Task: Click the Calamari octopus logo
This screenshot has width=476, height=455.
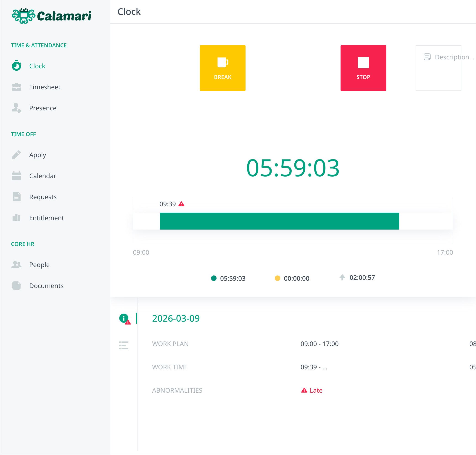Action: click(24, 16)
